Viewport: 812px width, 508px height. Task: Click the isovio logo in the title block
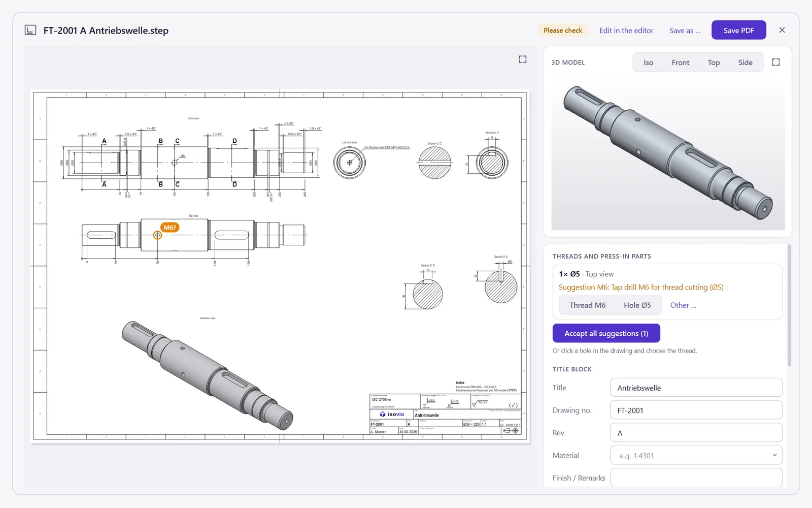(392, 415)
